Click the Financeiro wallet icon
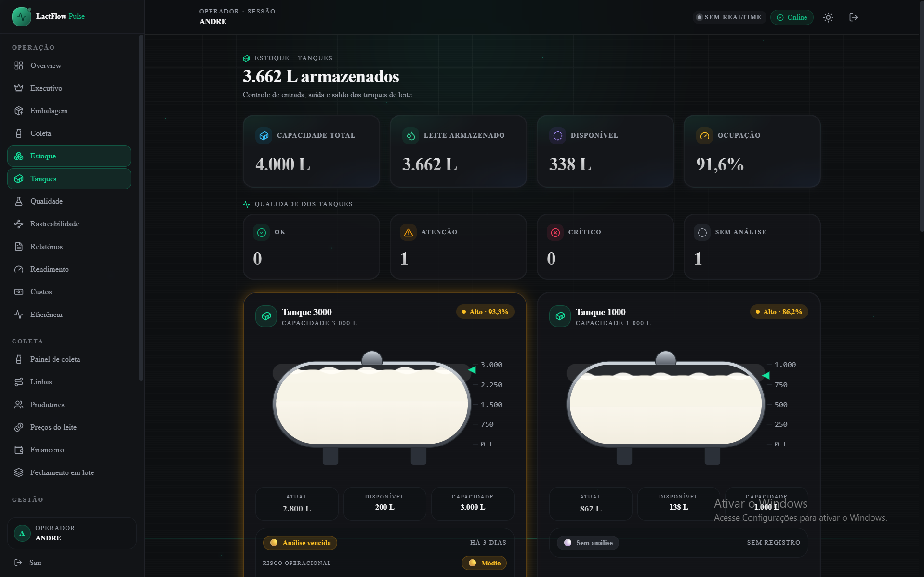924x577 pixels. point(19,450)
